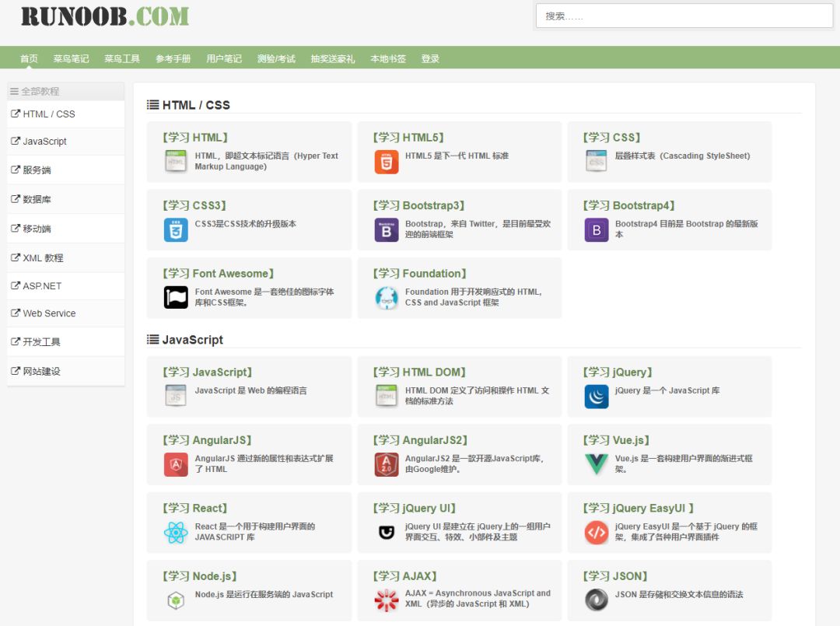
Task: Click the RUNOOB.COM site logo
Action: pos(105,16)
